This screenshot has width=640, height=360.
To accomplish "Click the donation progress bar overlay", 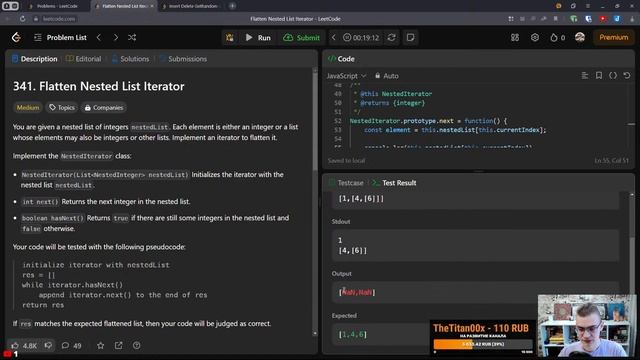I will (x=483, y=344).
